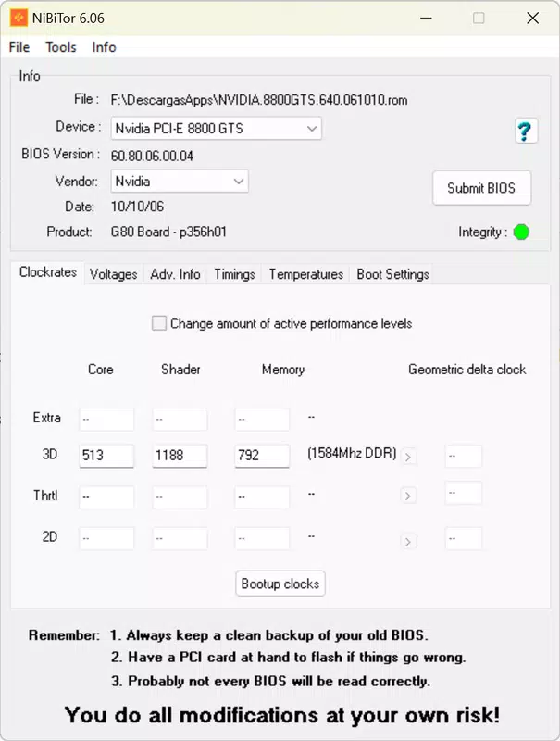Switch to the Adv. Info tab

click(x=175, y=274)
